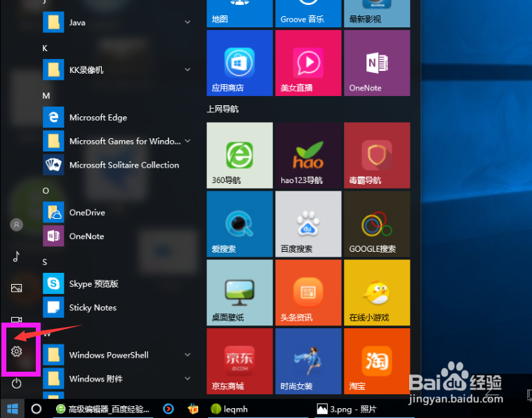Click the Windows Start button
This screenshot has width=532, height=418.
pos(12,409)
